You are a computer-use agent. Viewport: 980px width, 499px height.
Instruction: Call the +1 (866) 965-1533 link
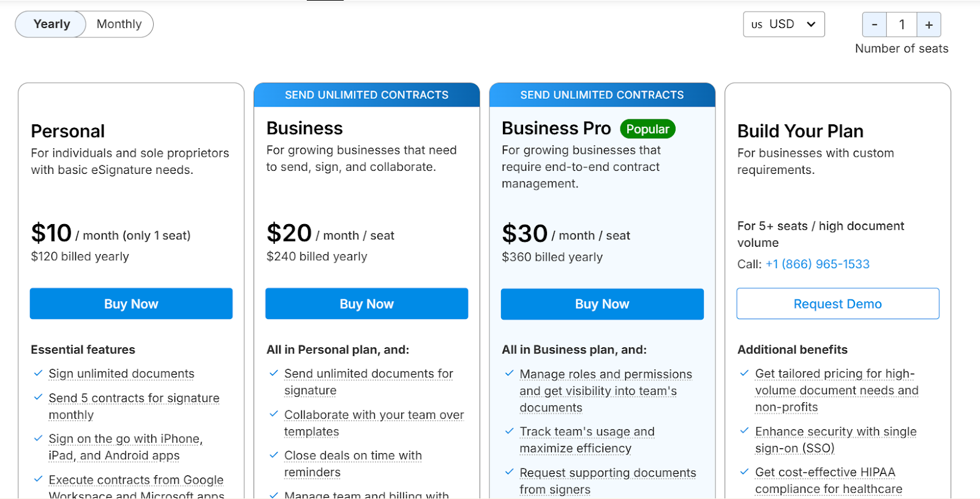click(x=818, y=264)
